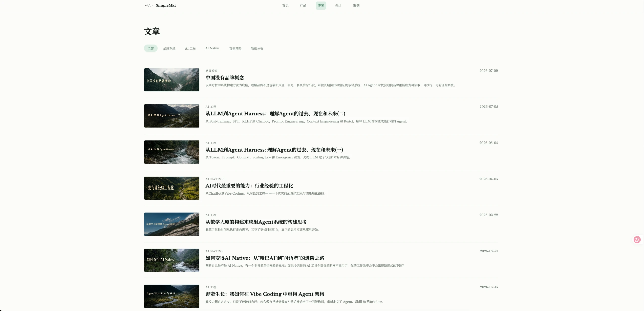Open article 中国没有品牌概念
The width and height of the screenshot is (644, 311).
(x=225, y=78)
